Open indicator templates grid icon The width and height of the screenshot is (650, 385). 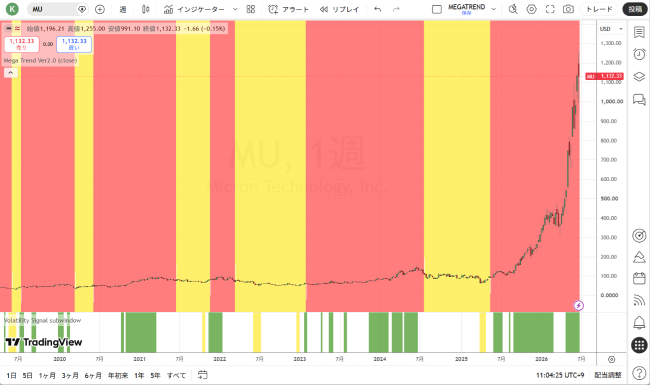pos(250,9)
